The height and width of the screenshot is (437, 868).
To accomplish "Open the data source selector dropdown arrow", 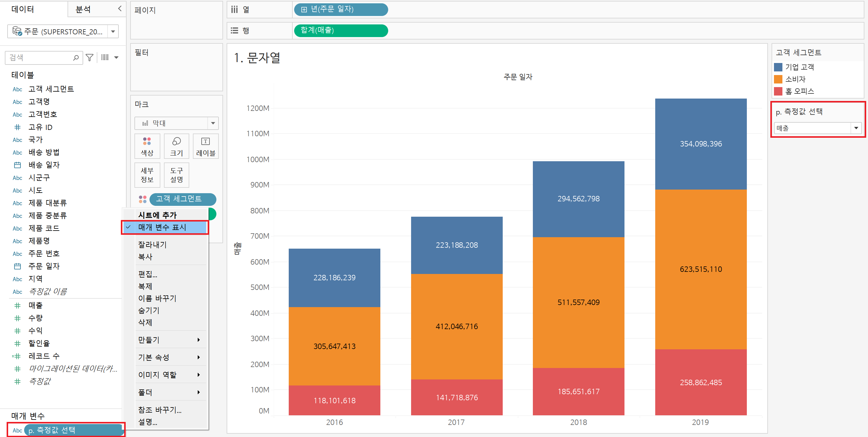I will 113,31.
